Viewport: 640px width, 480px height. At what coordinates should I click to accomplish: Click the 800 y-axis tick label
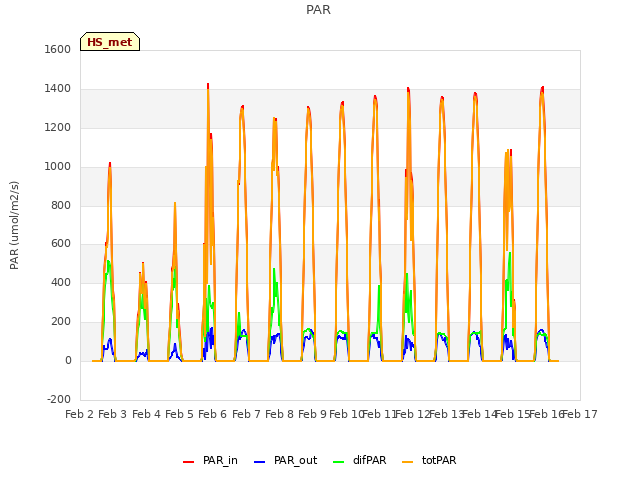61,205
